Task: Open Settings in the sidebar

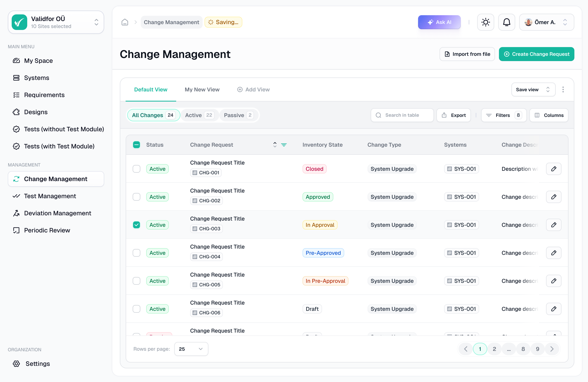Action: click(x=38, y=364)
